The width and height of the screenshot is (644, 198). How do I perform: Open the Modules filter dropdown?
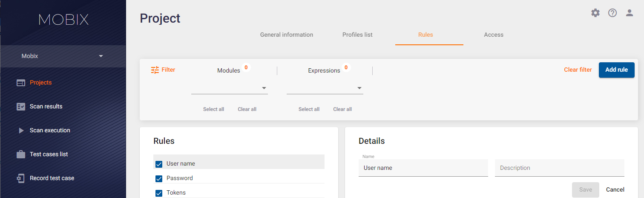coord(230,88)
